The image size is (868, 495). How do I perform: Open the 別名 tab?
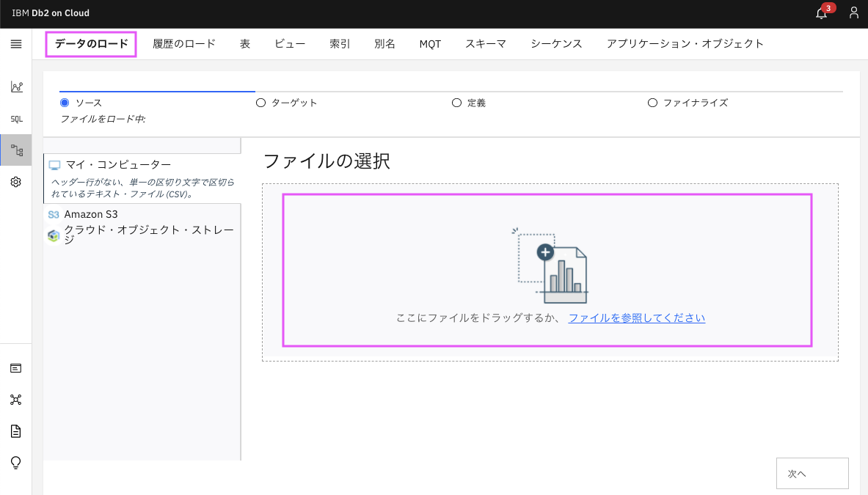coord(384,44)
